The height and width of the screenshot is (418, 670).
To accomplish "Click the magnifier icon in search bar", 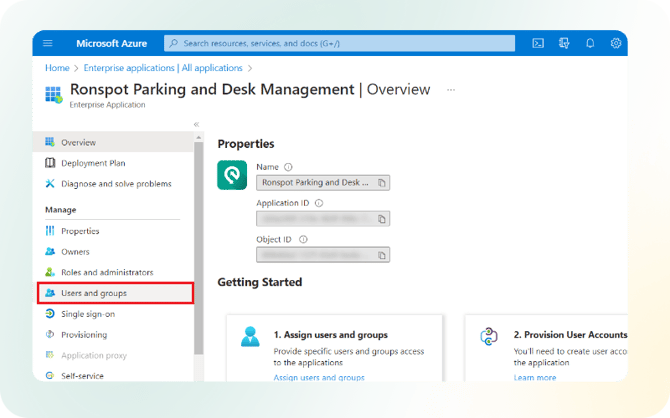I will click(173, 43).
